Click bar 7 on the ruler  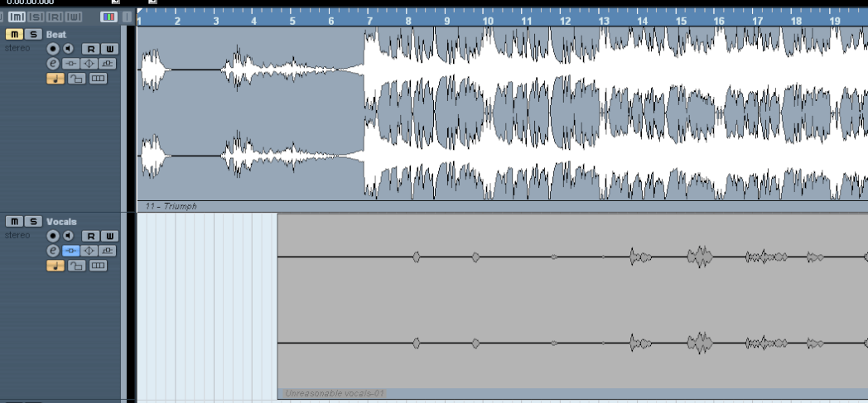pyautogui.click(x=369, y=21)
